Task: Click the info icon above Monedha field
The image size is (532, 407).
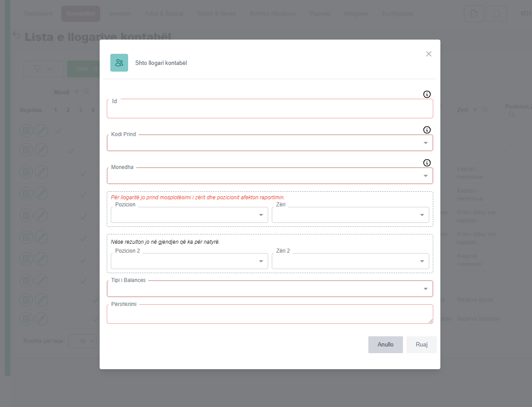Action: [x=427, y=163]
